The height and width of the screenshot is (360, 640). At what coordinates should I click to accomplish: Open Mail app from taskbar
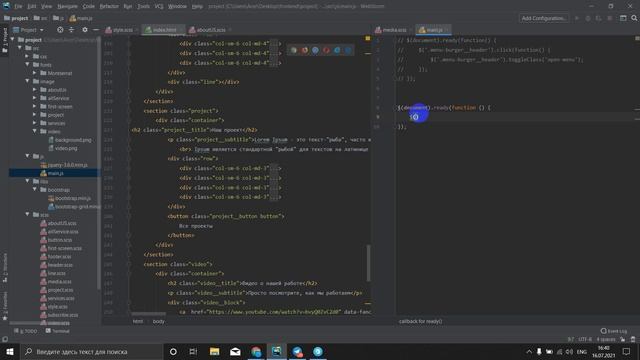pyautogui.click(x=235, y=351)
